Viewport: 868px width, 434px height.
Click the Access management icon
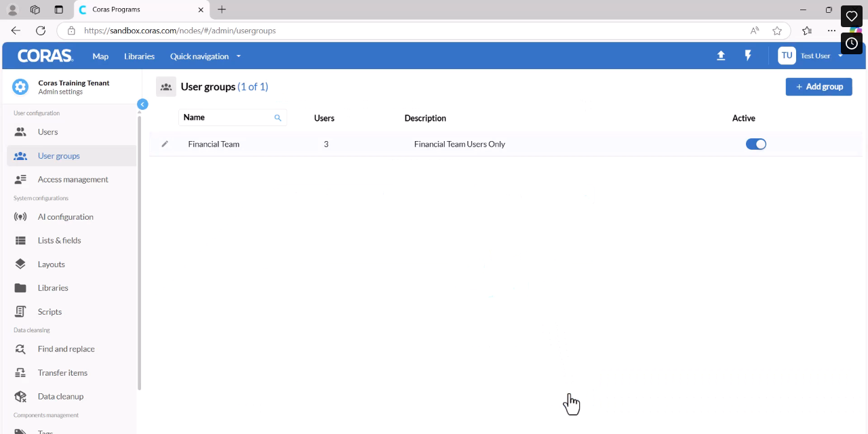tap(20, 180)
